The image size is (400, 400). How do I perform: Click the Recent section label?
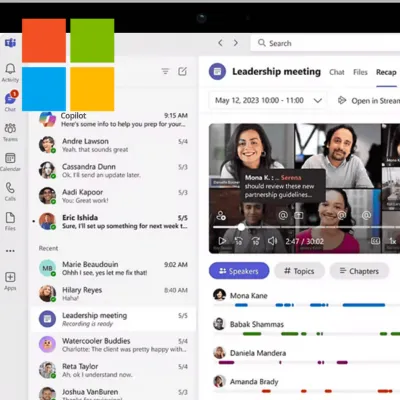coord(48,248)
